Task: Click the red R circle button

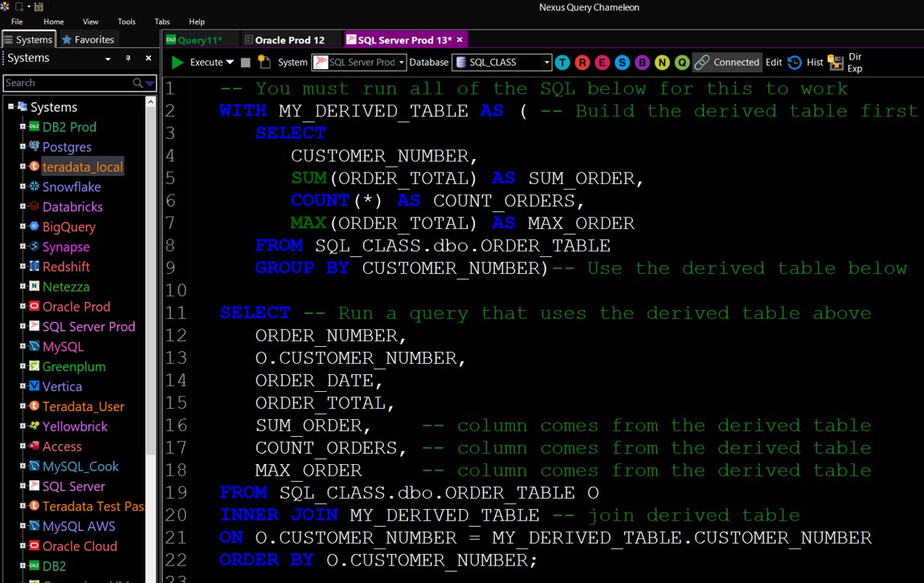Action: (583, 63)
